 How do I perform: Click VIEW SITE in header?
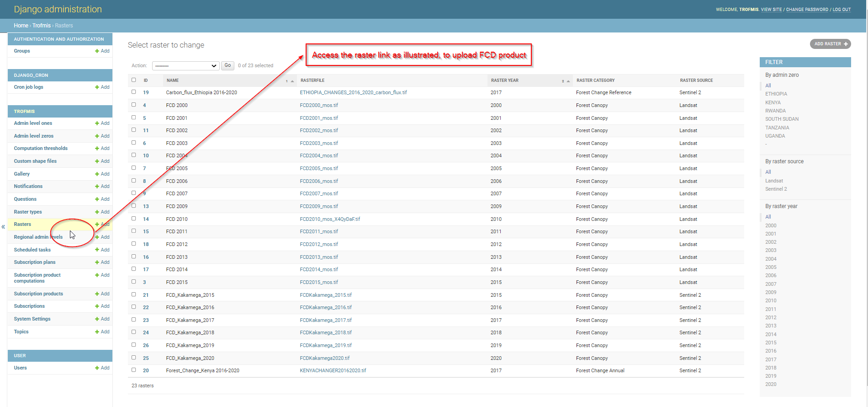coord(771,10)
